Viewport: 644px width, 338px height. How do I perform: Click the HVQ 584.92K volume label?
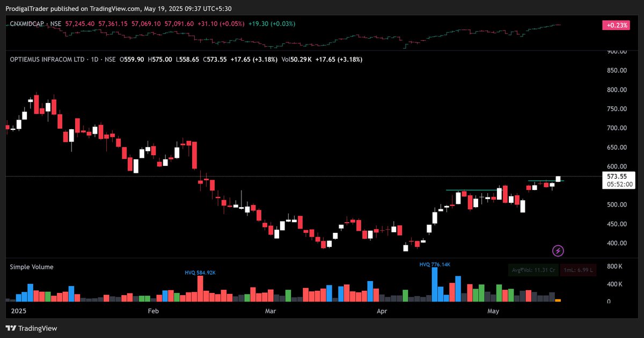pos(200,273)
